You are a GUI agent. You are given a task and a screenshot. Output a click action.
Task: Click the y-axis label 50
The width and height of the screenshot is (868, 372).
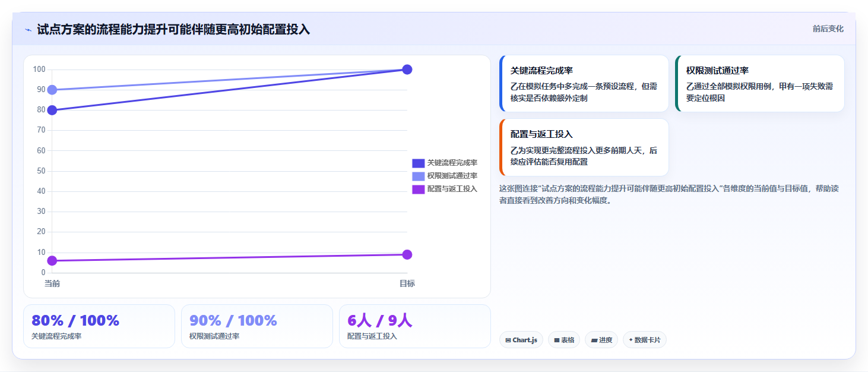[x=41, y=171]
